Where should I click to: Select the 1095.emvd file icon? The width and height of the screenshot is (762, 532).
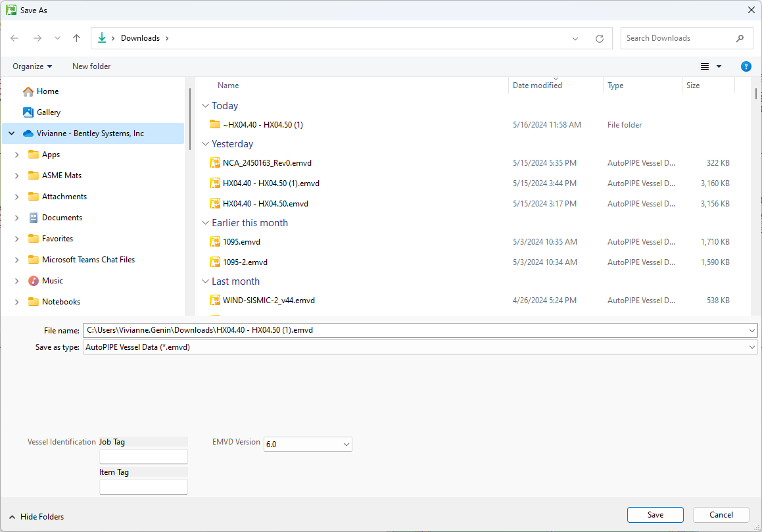point(215,242)
